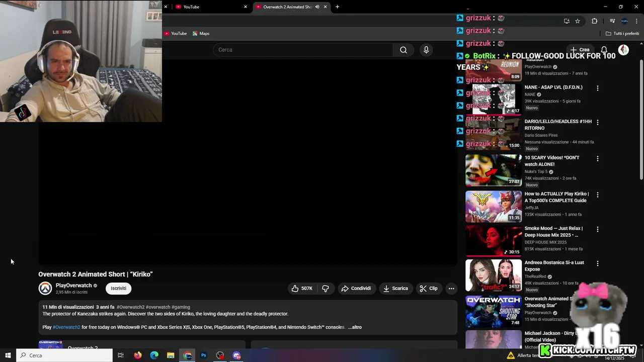Image resolution: width=644 pixels, height=362 pixels.
Task: Click the Windows taskbar Cerca box
Action: tap(64, 355)
